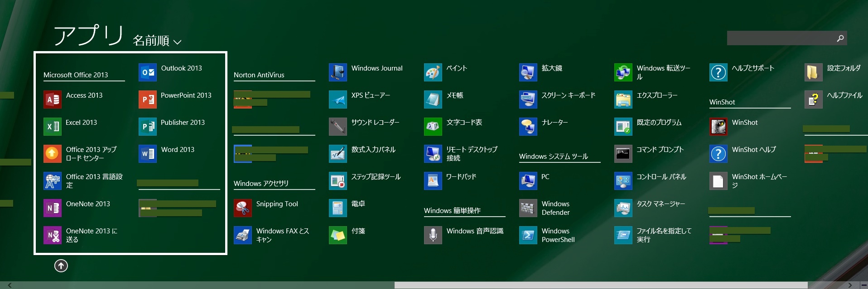868x289 pixels.
Task: Open Help and Support (ヘルプとサポート) icon
Action: (x=719, y=72)
